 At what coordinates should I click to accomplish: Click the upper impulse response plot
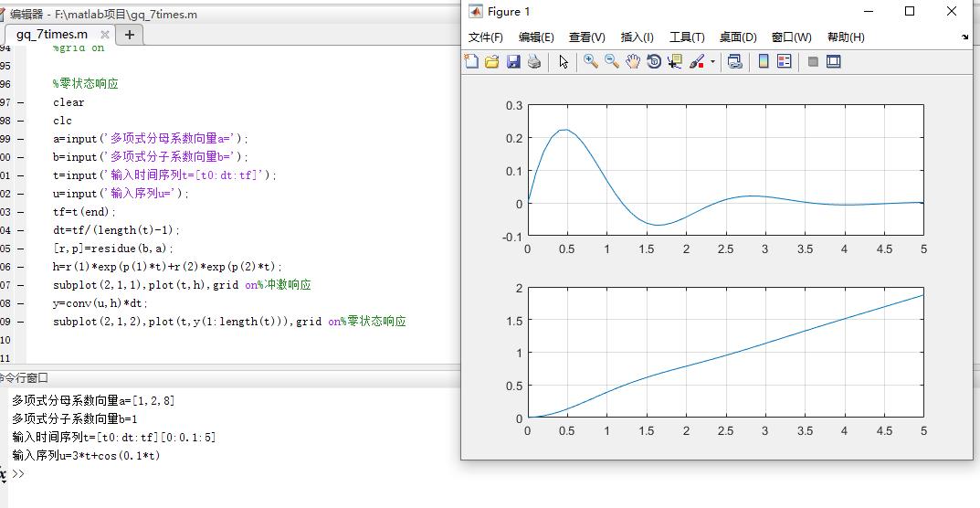pos(725,170)
